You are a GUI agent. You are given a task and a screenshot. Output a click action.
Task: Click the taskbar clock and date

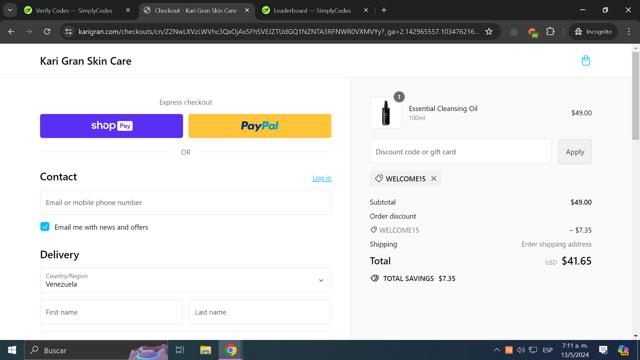click(x=575, y=350)
